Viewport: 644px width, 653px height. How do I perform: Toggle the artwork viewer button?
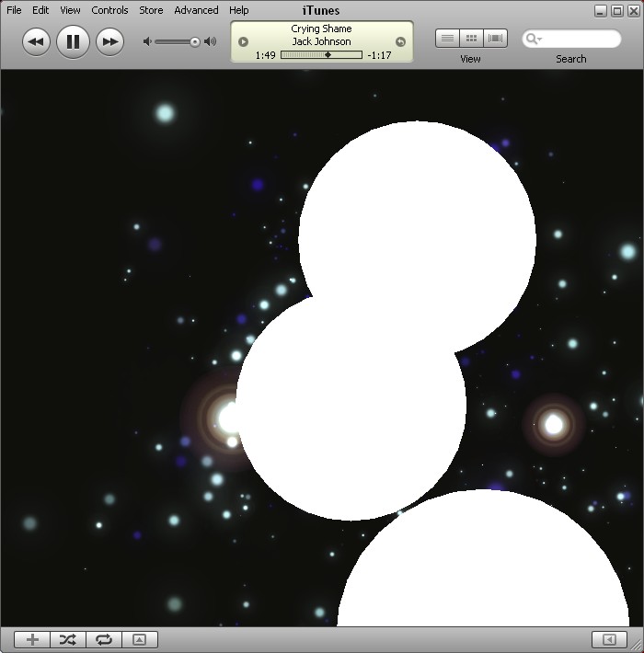pyautogui.click(x=140, y=639)
